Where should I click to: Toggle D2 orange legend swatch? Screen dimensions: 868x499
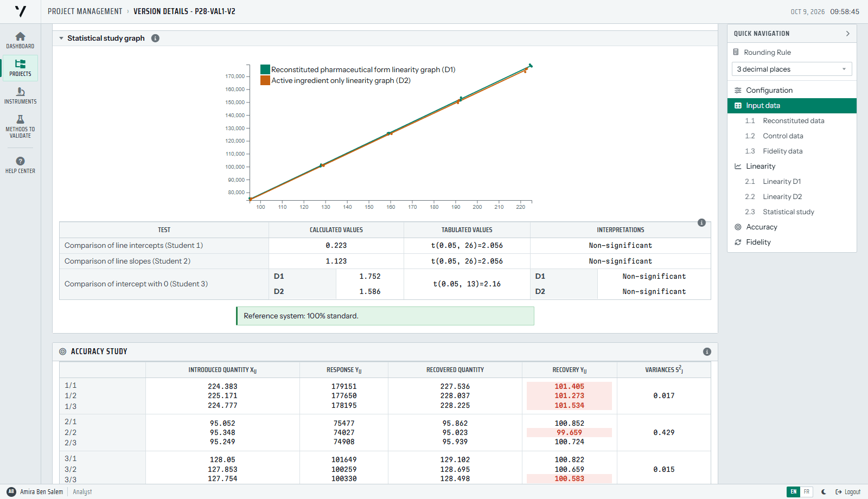(265, 80)
